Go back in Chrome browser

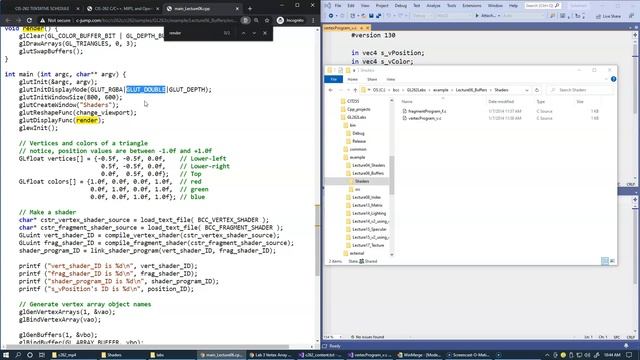point(8,20)
